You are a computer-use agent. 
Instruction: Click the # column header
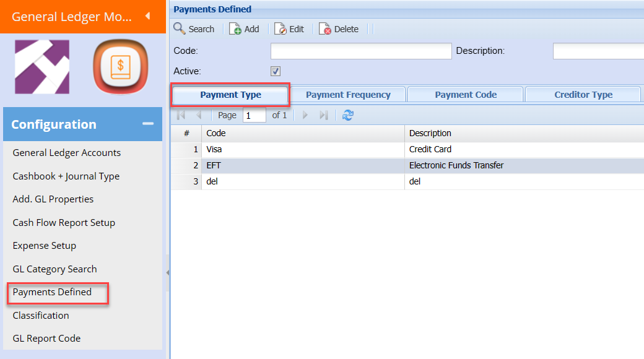pyautogui.click(x=186, y=133)
